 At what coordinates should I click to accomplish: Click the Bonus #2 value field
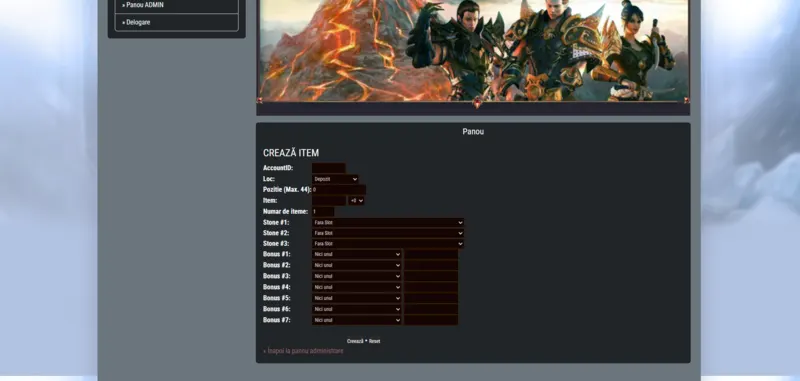tap(431, 265)
